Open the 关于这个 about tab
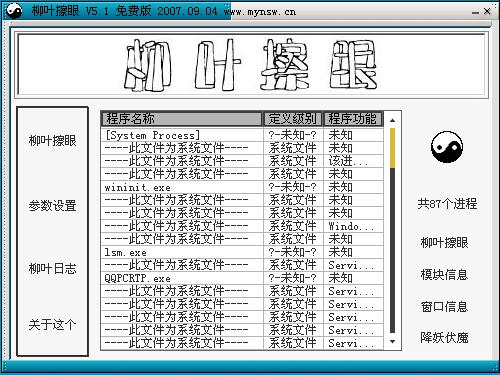Image resolution: width=500 pixels, height=375 pixels. (x=52, y=324)
